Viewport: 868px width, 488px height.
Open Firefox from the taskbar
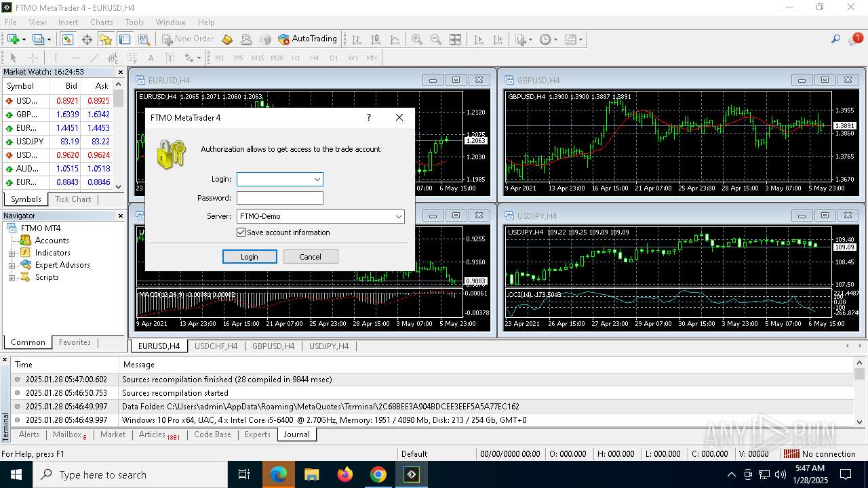click(345, 474)
